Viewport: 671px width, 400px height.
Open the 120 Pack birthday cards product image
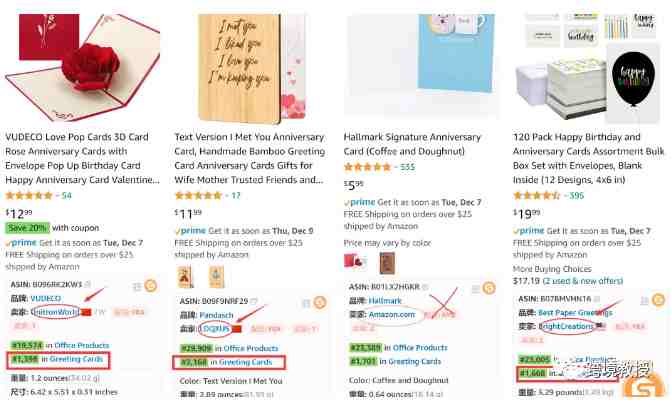point(589,68)
